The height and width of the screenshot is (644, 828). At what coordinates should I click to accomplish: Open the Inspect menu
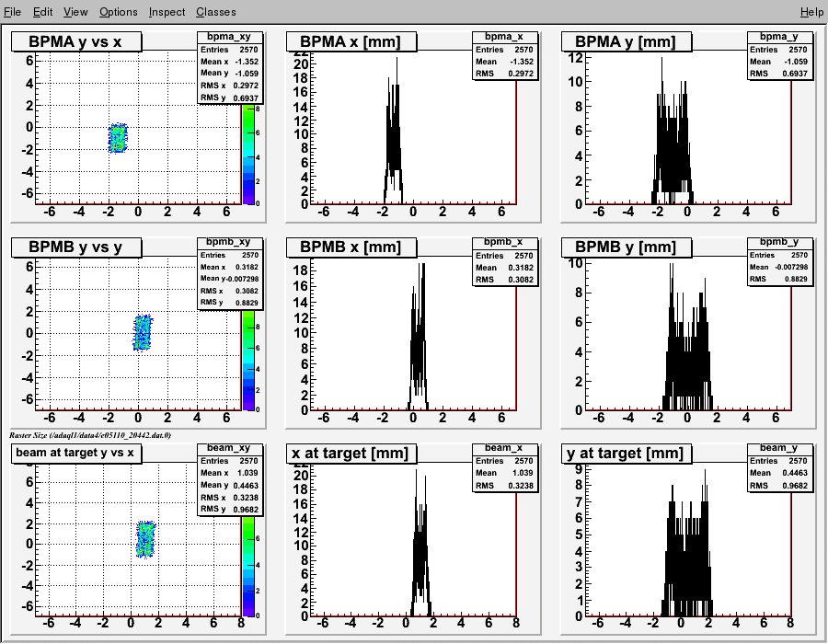(x=167, y=12)
